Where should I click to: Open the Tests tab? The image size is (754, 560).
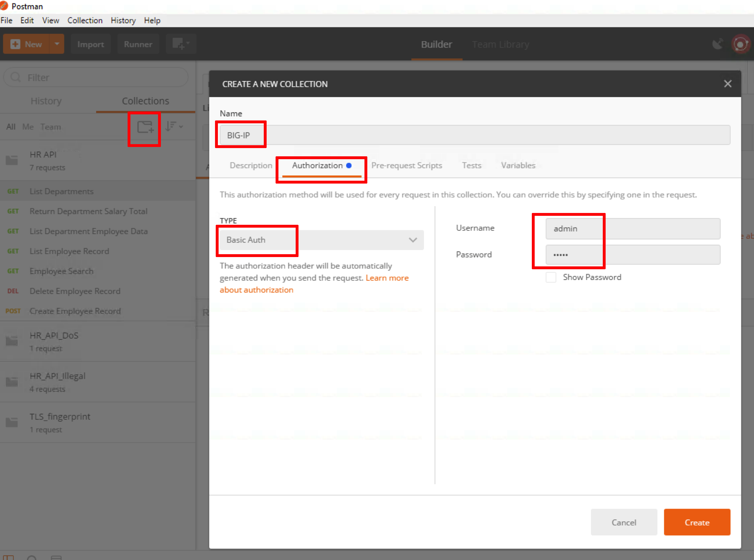[x=471, y=165]
